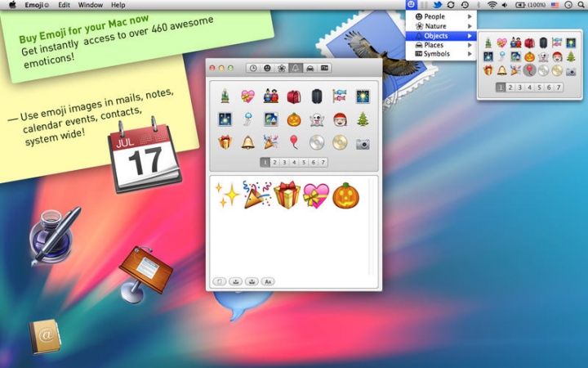Open the US flag input source menu
This screenshot has height=368, width=588.
tap(555, 5)
